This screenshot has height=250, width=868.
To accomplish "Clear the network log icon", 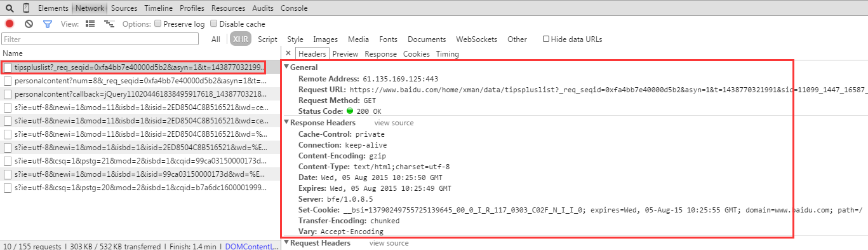I will point(29,24).
